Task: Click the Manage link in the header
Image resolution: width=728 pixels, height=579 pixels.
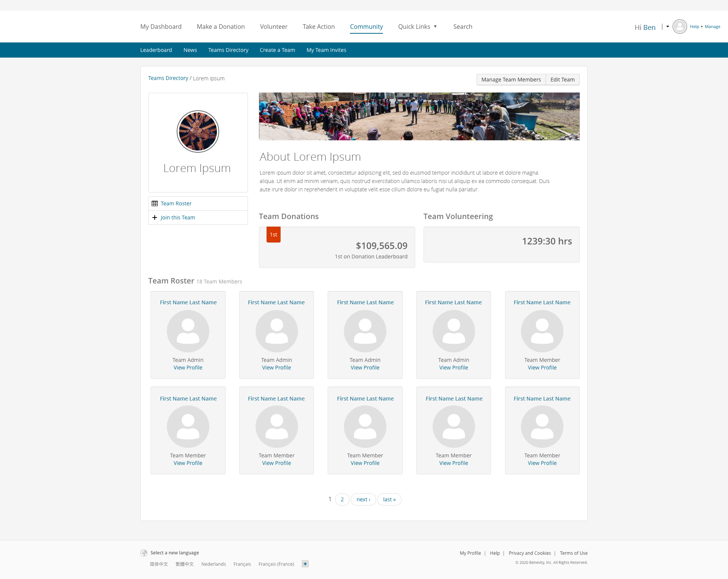Action: (x=712, y=27)
